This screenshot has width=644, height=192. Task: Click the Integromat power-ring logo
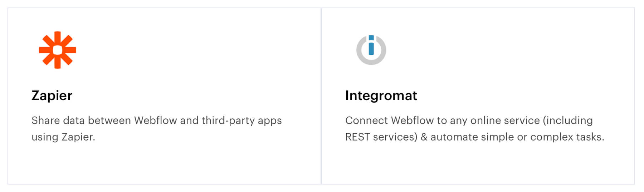pos(371,50)
